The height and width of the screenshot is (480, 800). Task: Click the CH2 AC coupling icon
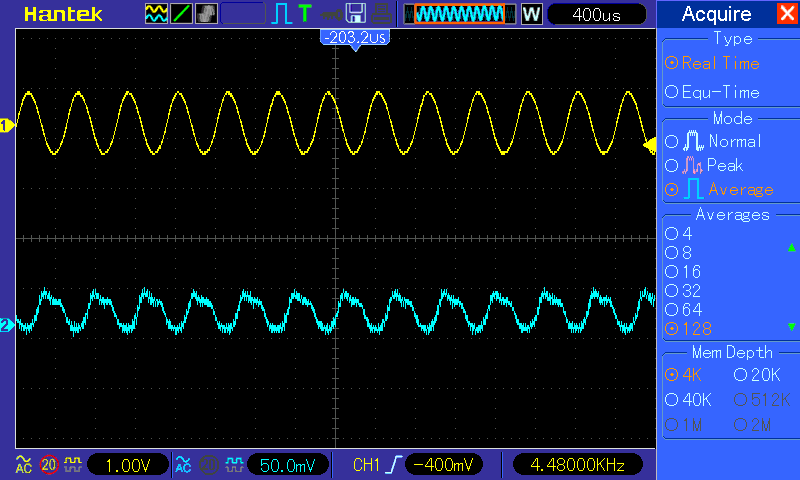183,464
